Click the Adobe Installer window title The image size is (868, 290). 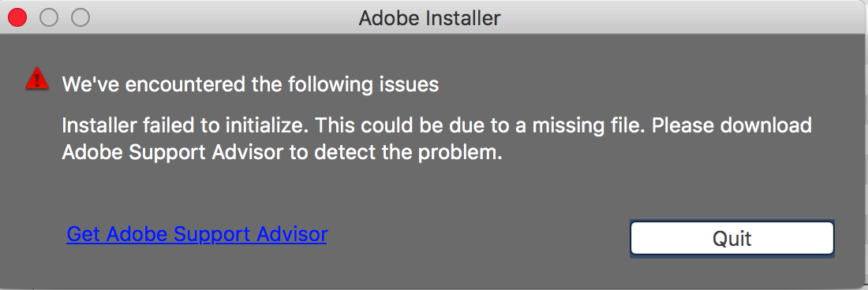[x=429, y=18]
